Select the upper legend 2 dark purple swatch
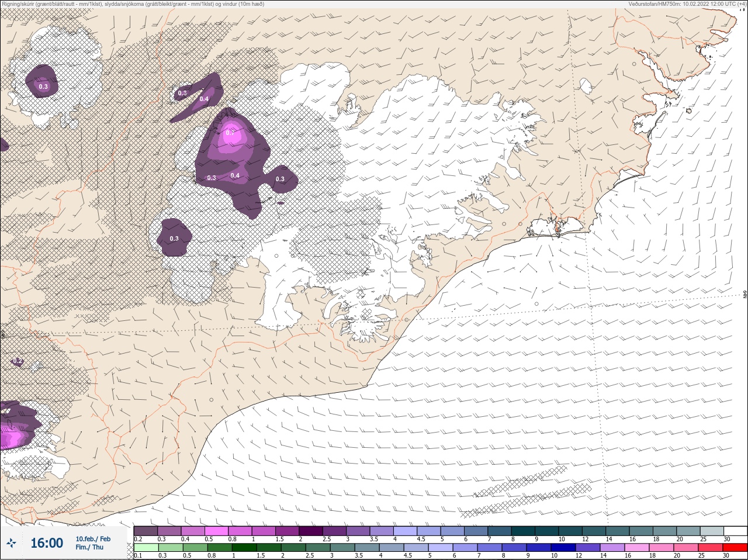 tap(311, 531)
